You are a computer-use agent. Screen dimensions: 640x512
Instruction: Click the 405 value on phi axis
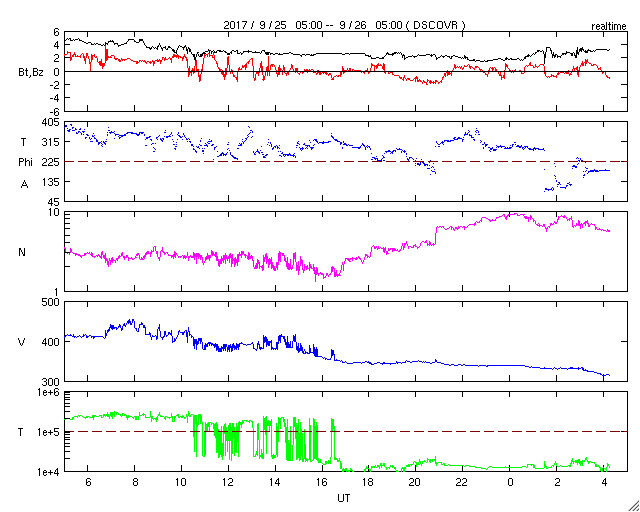pyautogui.click(x=49, y=122)
